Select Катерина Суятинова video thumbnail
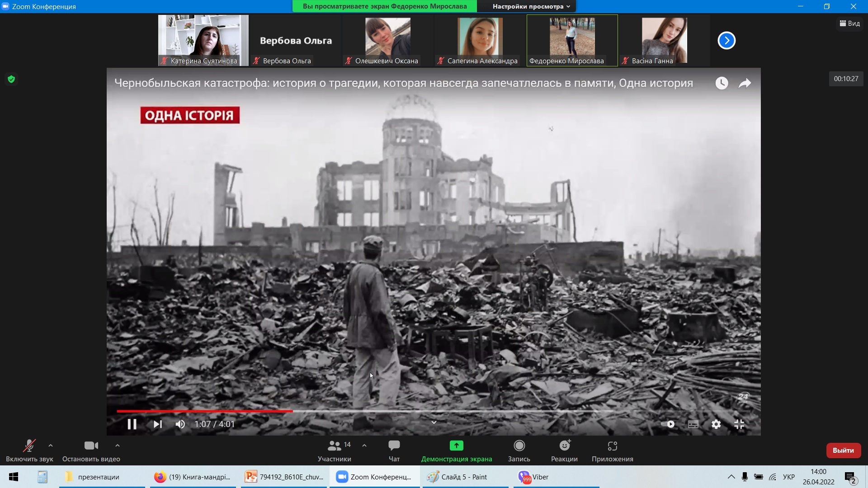Image resolution: width=868 pixels, height=488 pixels. (203, 40)
